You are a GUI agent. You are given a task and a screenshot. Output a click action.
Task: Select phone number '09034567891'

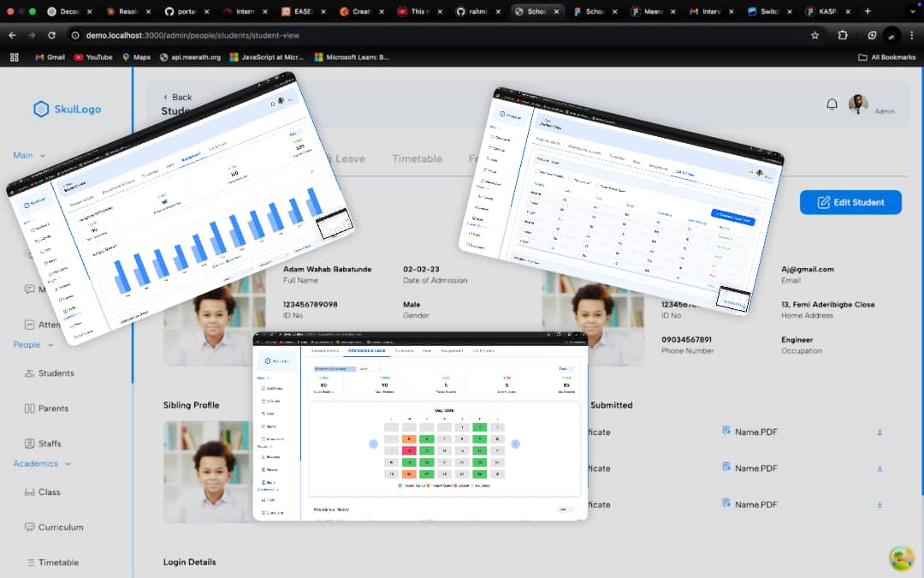point(686,340)
